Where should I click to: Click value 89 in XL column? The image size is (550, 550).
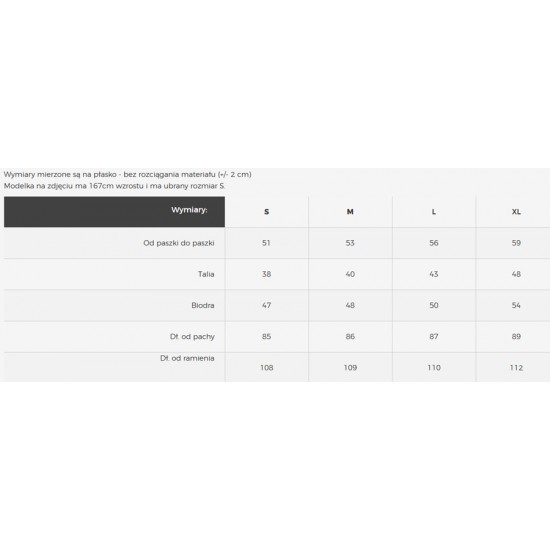[x=516, y=336]
